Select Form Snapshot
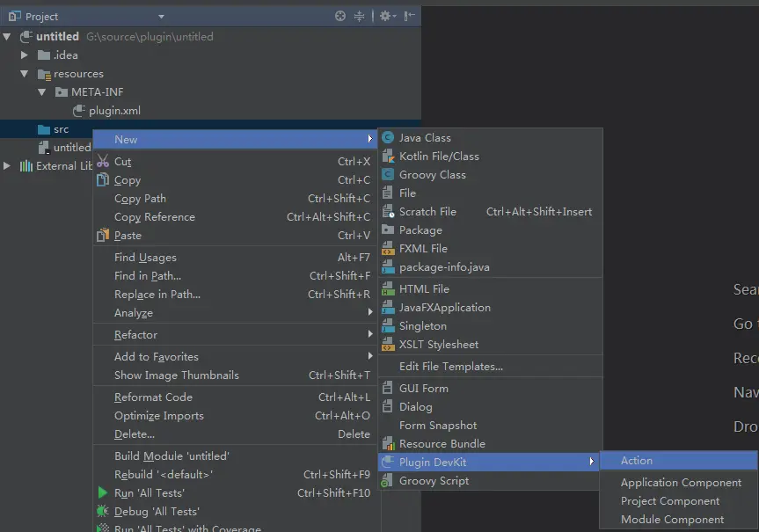This screenshot has width=759, height=532. pyautogui.click(x=491, y=426)
